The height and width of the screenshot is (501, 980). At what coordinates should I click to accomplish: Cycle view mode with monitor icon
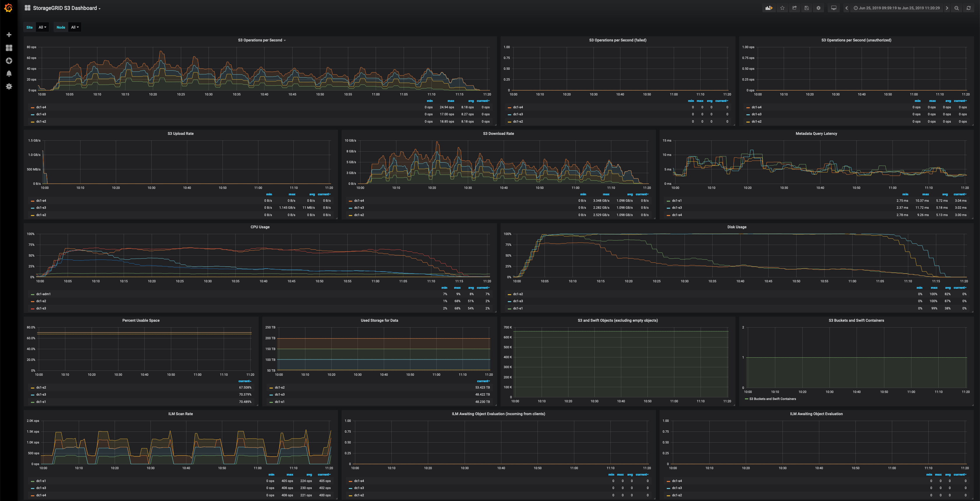834,8
